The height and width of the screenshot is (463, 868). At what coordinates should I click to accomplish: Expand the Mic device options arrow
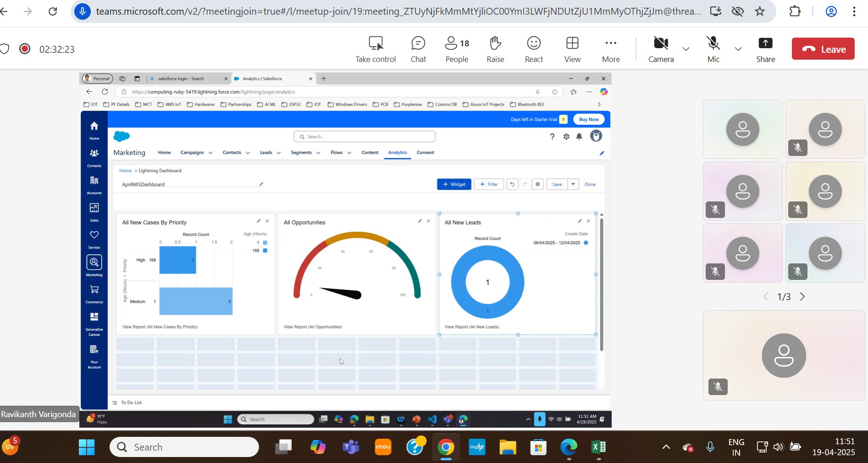click(738, 49)
